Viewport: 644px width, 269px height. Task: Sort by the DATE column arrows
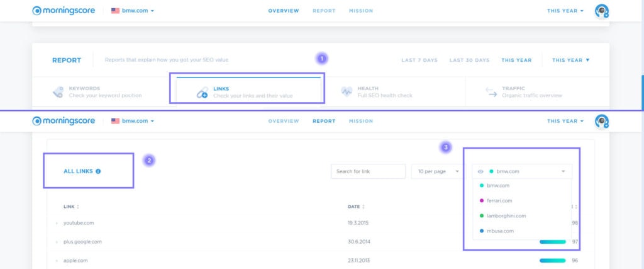[x=363, y=207]
